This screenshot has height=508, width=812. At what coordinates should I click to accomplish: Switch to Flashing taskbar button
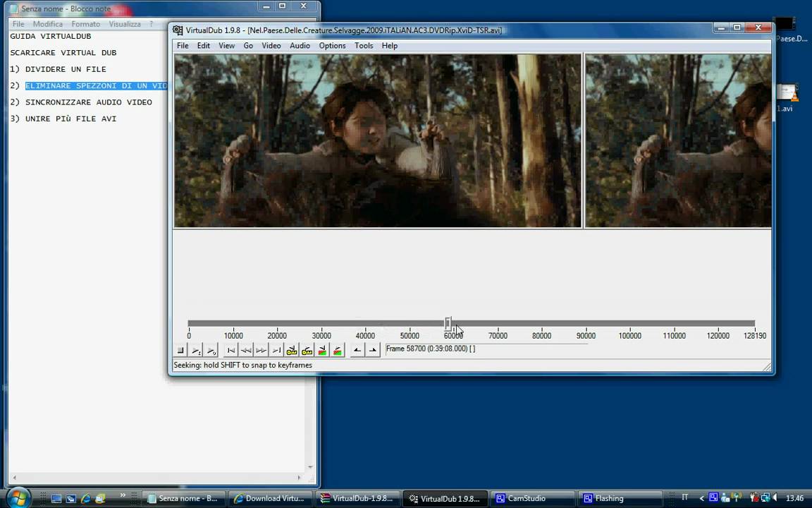pyautogui.click(x=620, y=498)
